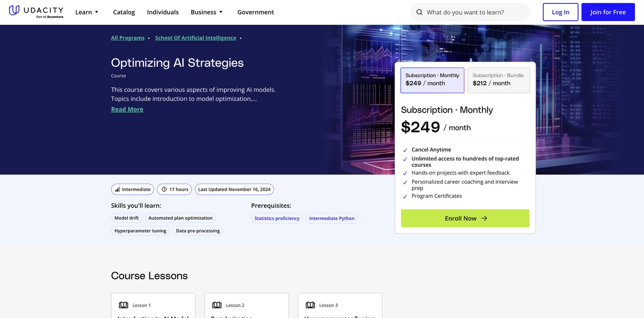Click the Lesson 1 card

[153, 305]
